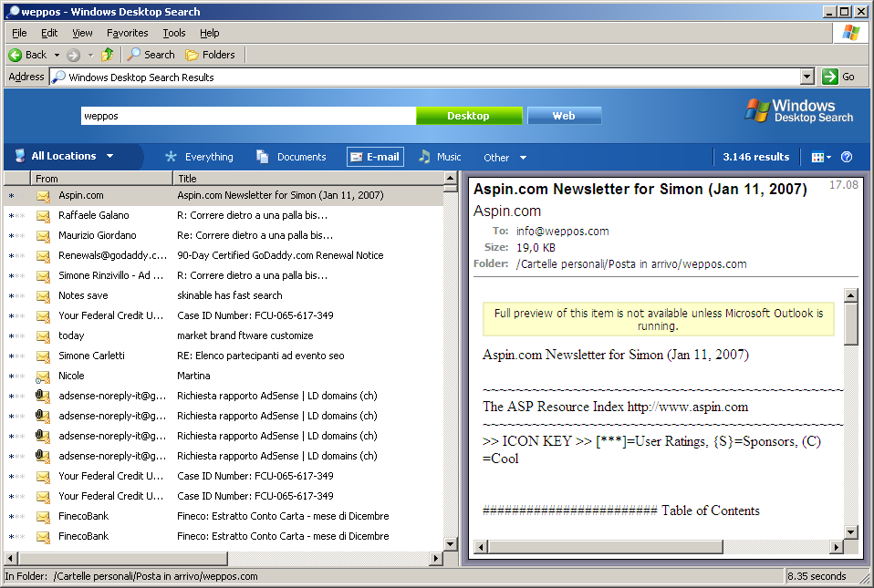Open the Forward history dropdown arrow
The height and width of the screenshot is (588, 874).
(91, 55)
